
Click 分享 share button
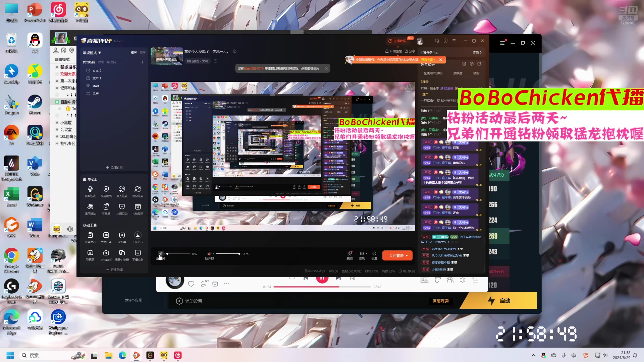click(x=410, y=51)
